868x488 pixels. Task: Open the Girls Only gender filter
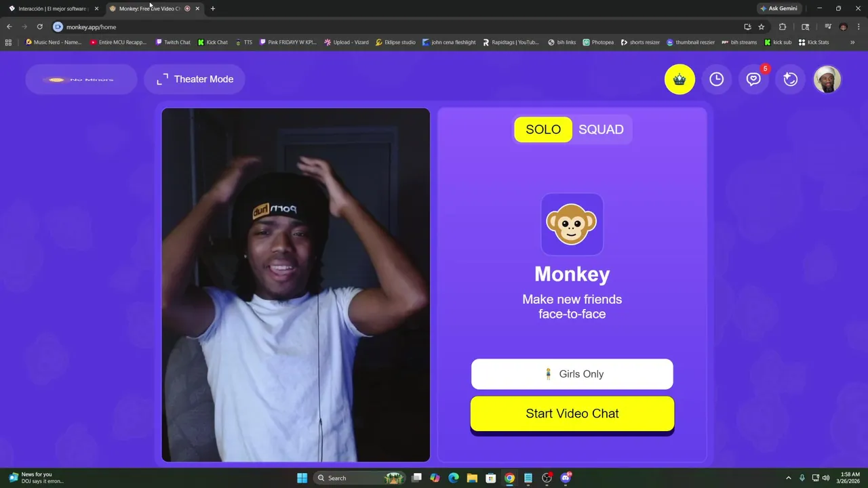click(x=572, y=374)
